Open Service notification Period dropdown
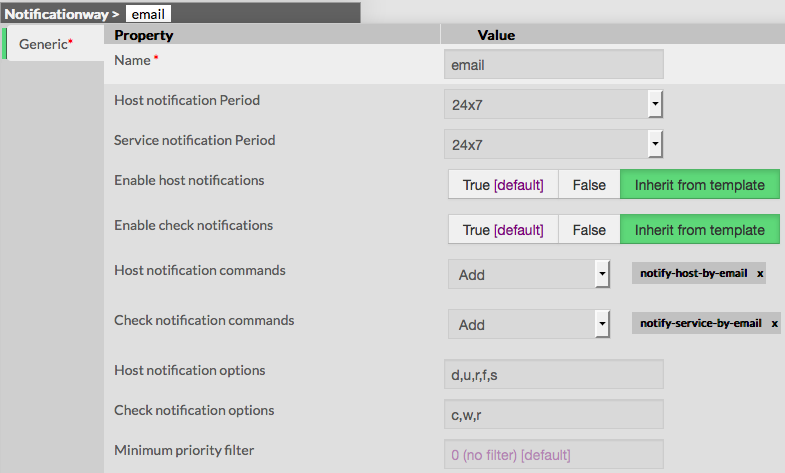This screenshot has width=785, height=473. [x=655, y=144]
